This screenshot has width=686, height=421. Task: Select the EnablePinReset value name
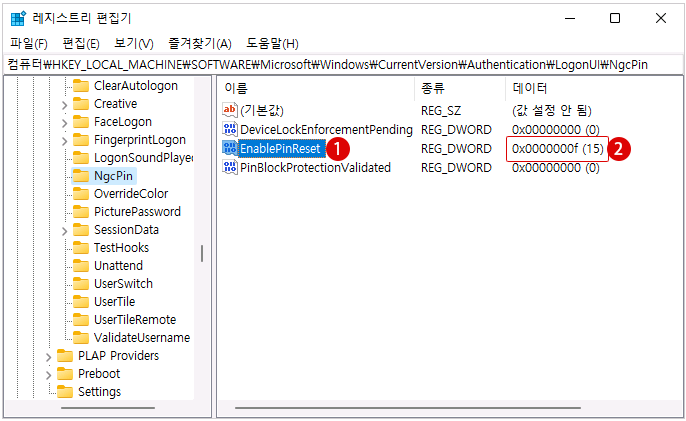pyautogui.click(x=280, y=148)
